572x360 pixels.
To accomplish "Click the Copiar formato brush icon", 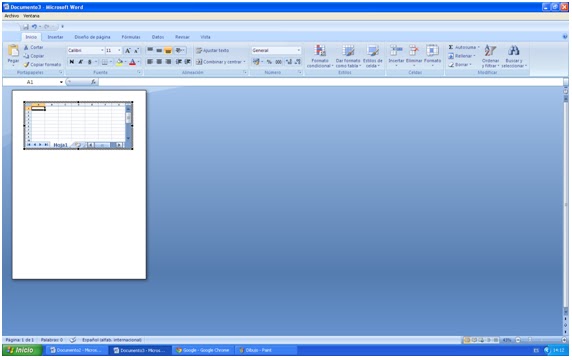I will pos(26,65).
